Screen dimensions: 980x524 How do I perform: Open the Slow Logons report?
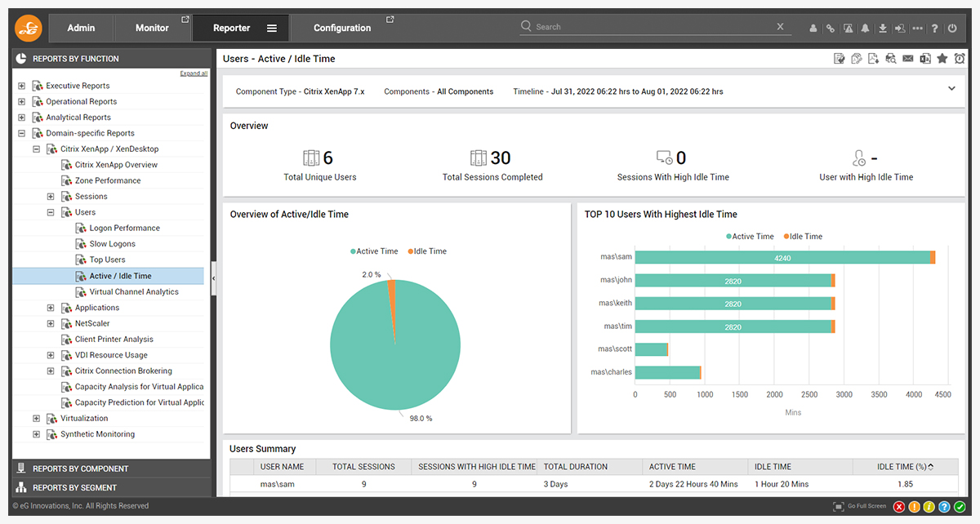112,244
